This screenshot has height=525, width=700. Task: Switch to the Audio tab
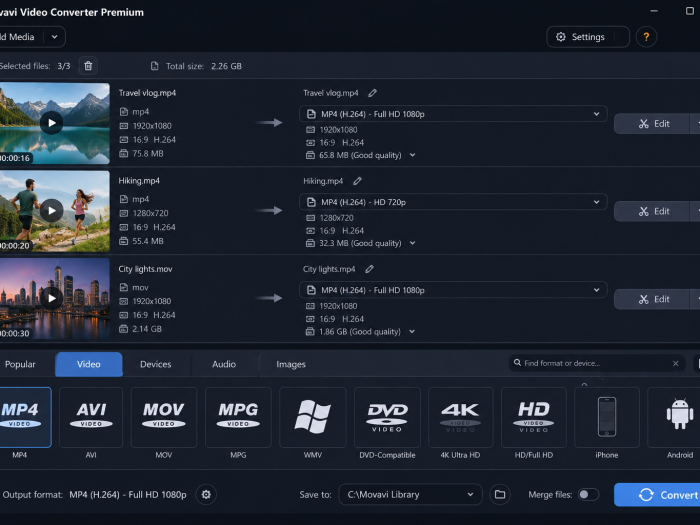(224, 364)
